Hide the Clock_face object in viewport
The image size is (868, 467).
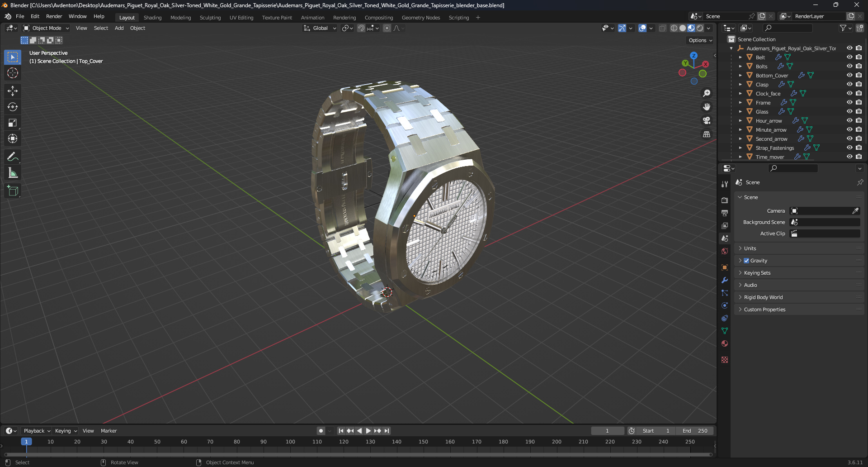pyautogui.click(x=849, y=93)
